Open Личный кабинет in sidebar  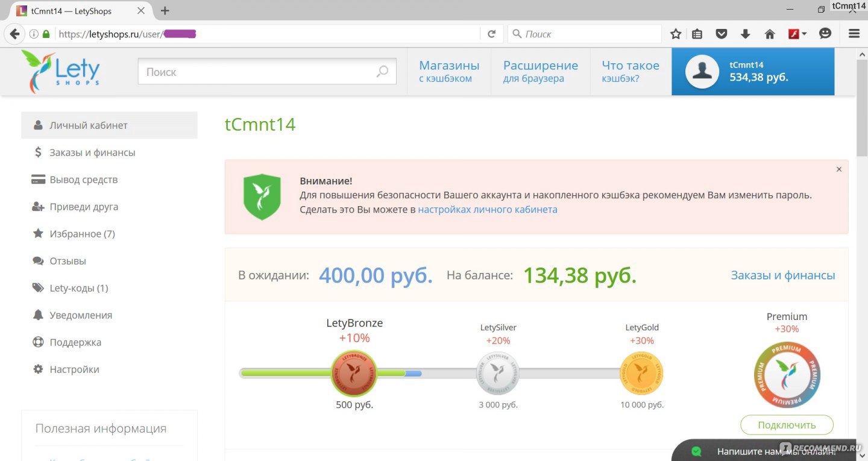pyautogui.click(x=109, y=125)
